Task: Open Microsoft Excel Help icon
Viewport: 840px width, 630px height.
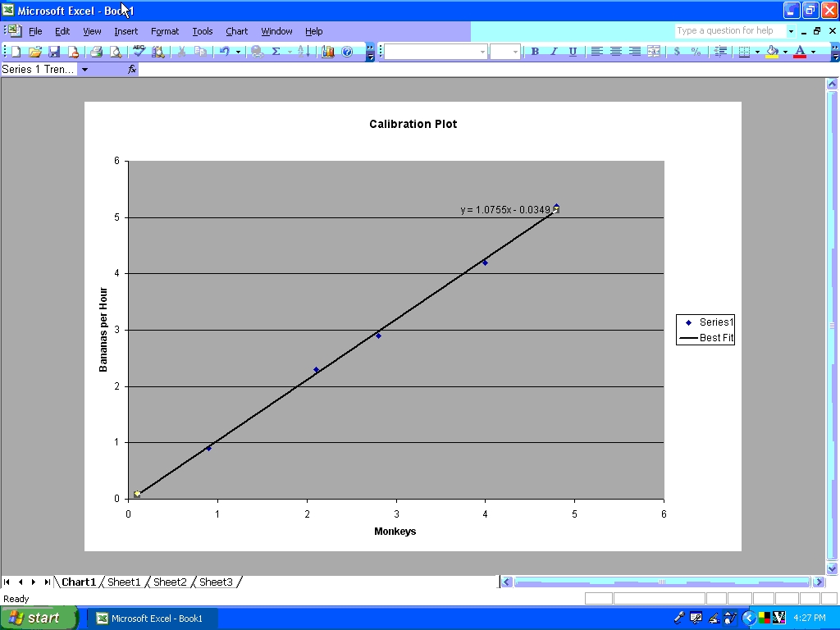Action: point(347,51)
